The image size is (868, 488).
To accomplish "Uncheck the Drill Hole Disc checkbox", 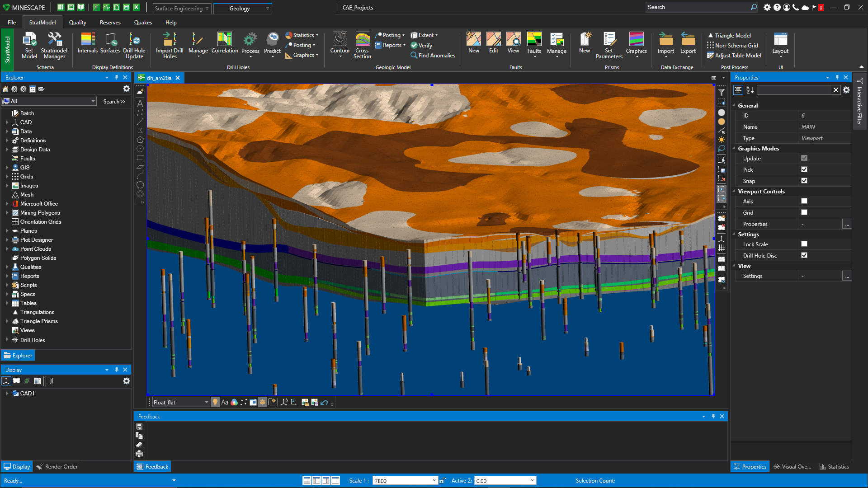I will 804,255.
